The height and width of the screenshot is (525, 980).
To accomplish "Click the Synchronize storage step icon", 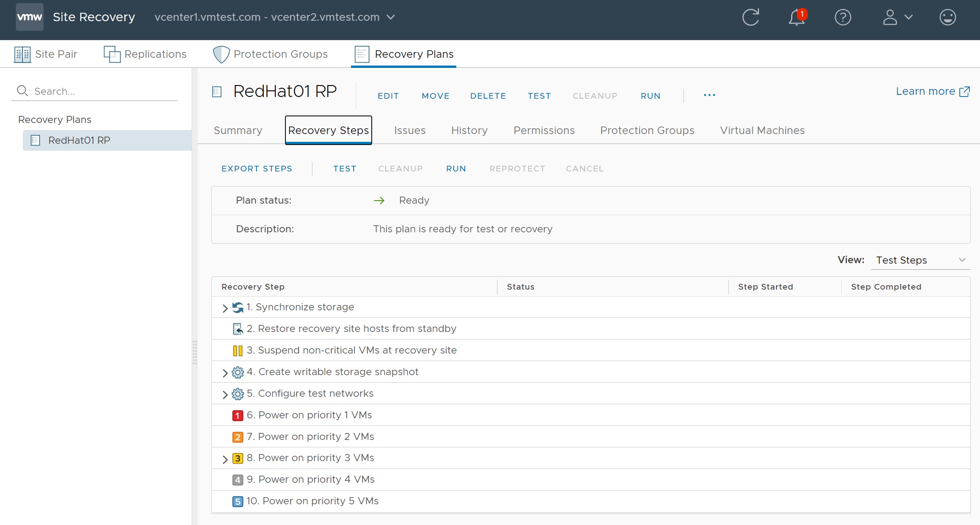I will [x=238, y=307].
